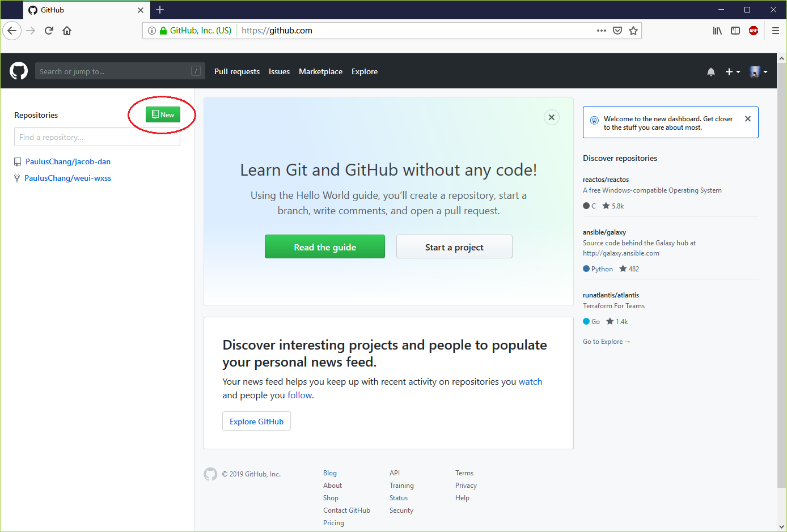Screen dimensions: 787x532
Task: Open runatlantis/atlantis repository
Action: coord(611,295)
